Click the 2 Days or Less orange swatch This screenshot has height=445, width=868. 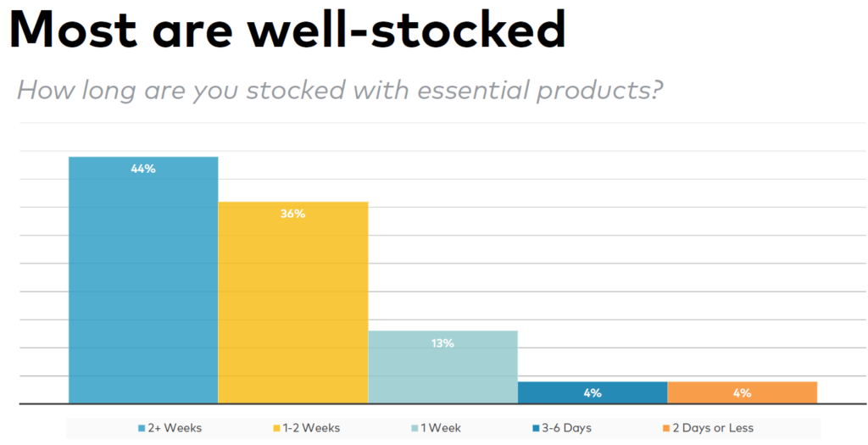(666, 428)
